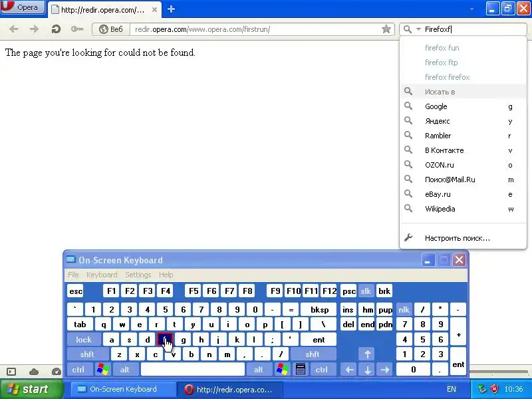Search with OZON.ru in the dropdown

pos(464,165)
